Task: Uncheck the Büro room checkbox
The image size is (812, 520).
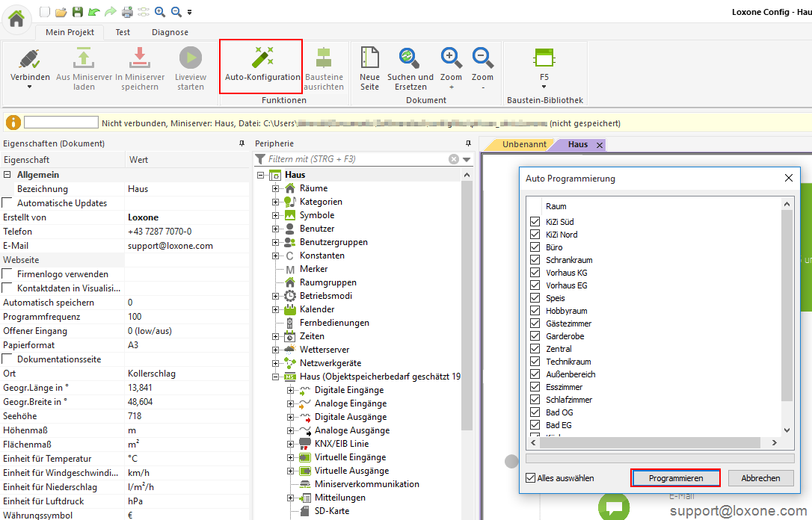Action: 535,247
